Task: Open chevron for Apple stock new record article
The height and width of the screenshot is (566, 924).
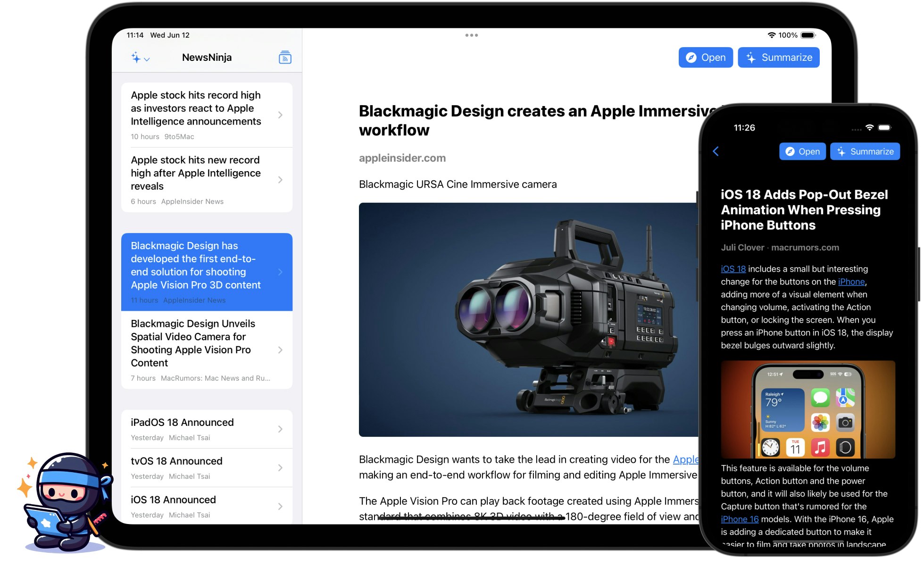Action: (280, 180)
